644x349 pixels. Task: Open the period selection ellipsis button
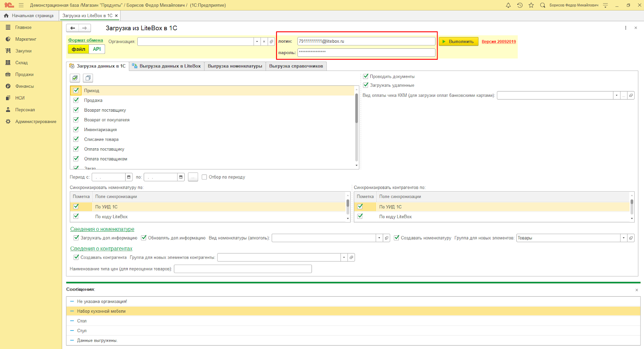pos(193,177)
